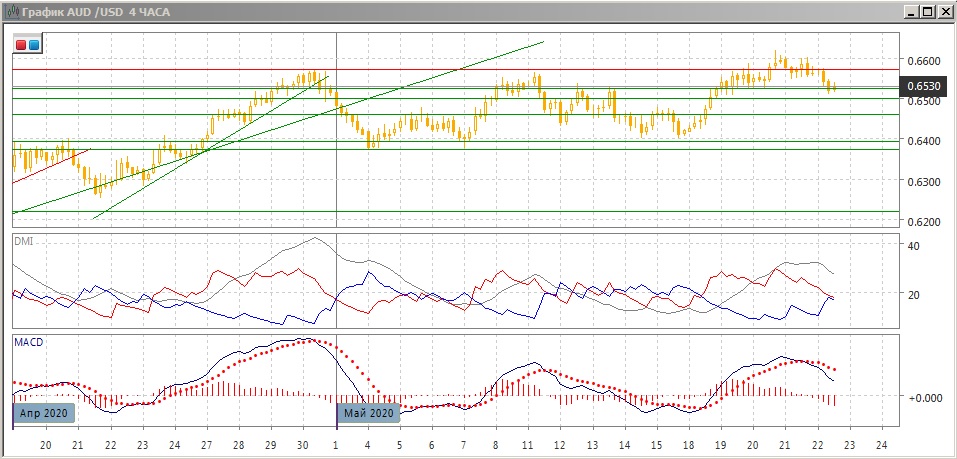
Task: Select the Май 2020 month marker
Action: 369,412
